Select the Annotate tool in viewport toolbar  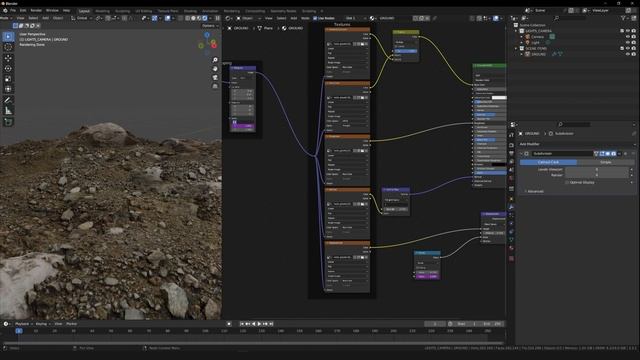pos(8,100)
